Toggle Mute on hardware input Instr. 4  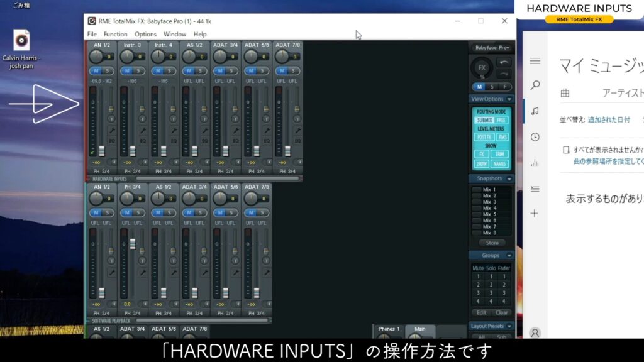[158, 71]
